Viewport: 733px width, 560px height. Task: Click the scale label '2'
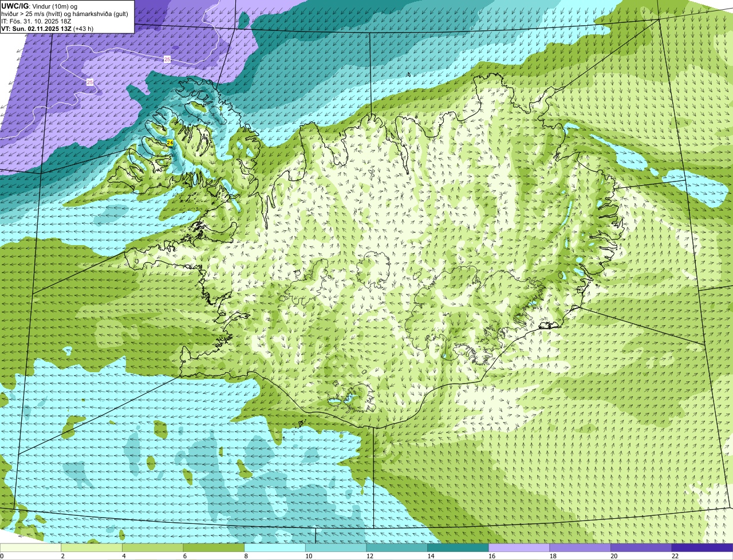tap(62, 556)
